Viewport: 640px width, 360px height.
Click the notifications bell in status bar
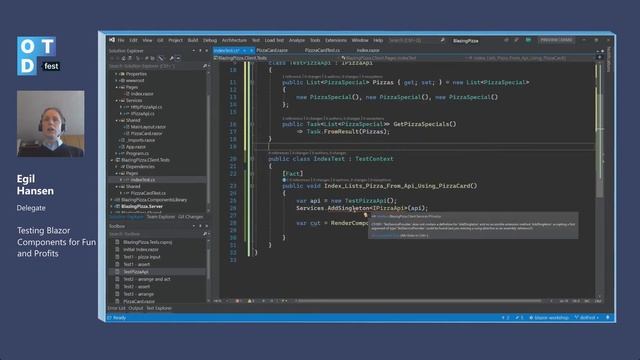tap(608, 318)
